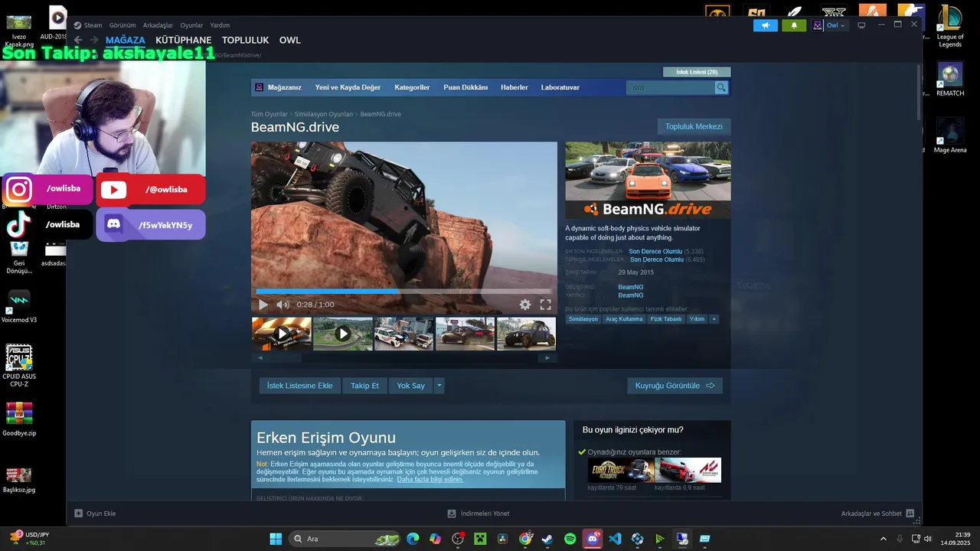Expand the Yok Say dropdown arrow
This screenshot has width=980, height=551.
tap(439, 386)
